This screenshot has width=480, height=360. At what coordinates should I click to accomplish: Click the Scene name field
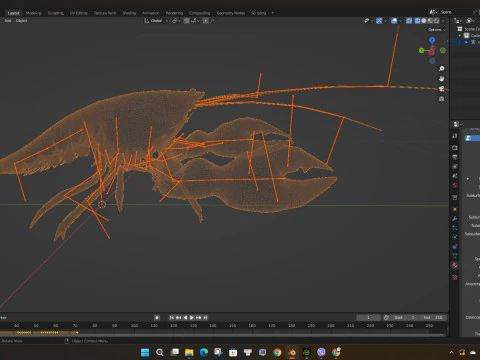click(x=456, y=12)
